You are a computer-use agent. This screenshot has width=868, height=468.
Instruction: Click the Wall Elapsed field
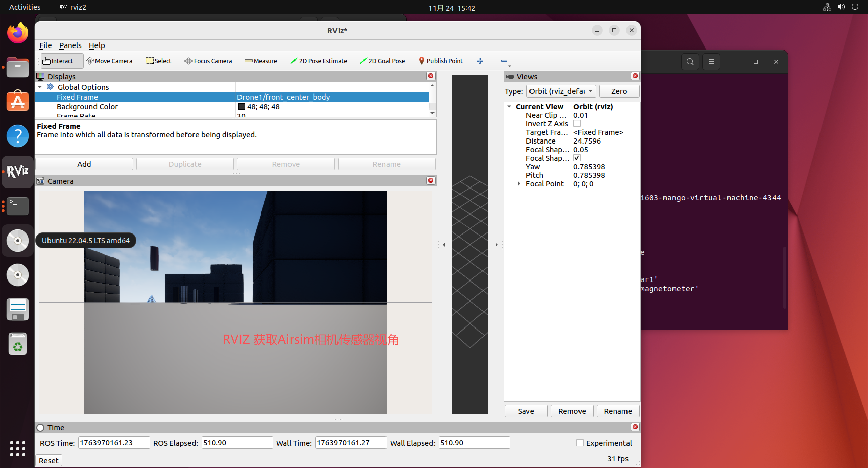[x=474, y=443]
